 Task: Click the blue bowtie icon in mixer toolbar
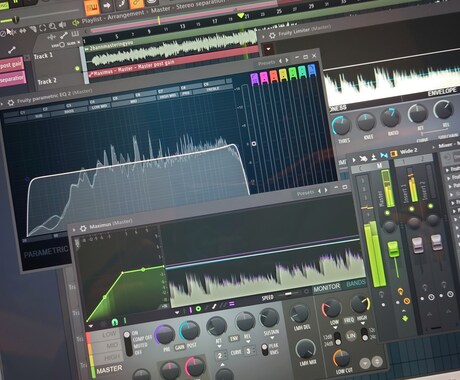pyautogui.click(x=384, y=155)
